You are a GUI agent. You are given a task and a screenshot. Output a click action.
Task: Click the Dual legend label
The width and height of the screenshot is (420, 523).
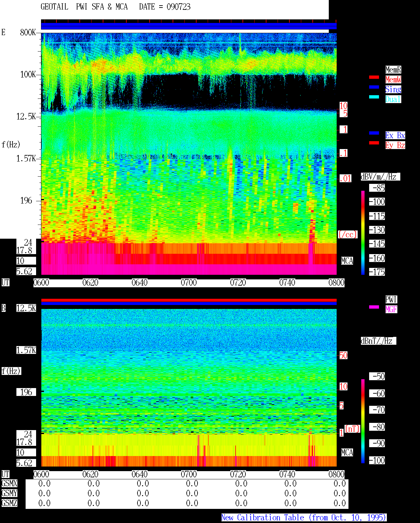click(393, 99)
